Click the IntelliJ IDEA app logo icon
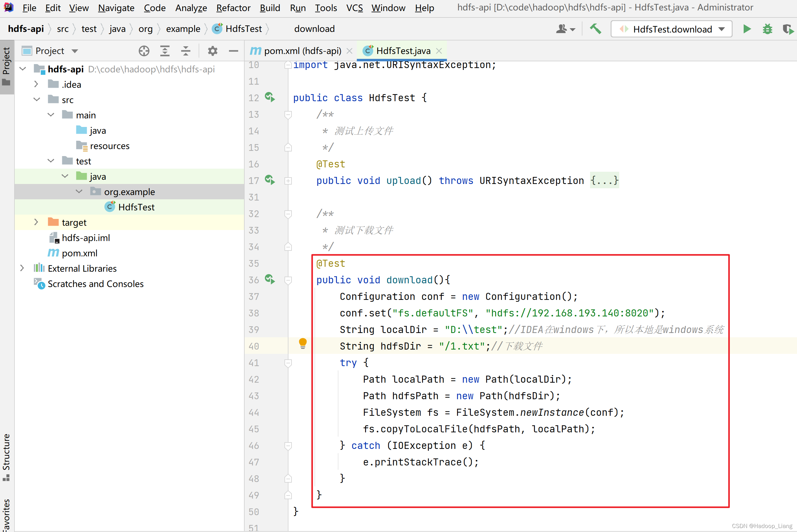797x532 pixels. click(8, 7)
